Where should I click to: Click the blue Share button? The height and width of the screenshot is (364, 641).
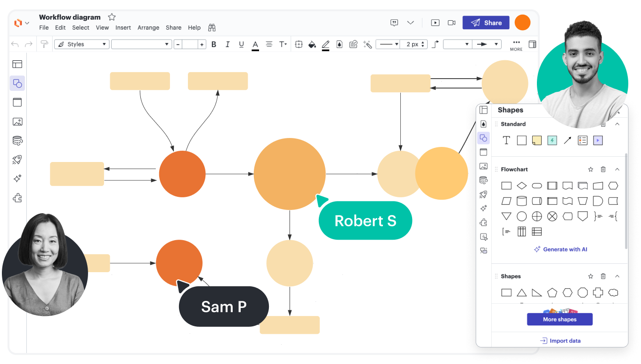point(486,23)
